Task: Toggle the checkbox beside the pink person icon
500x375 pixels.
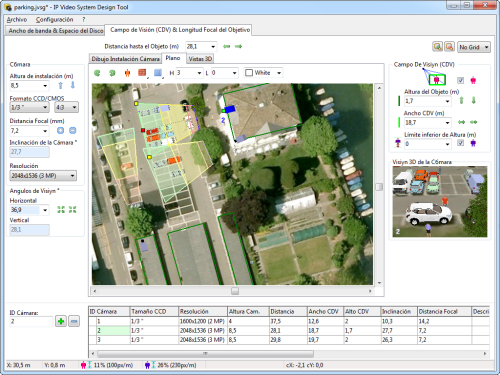Action: [460, 80]
